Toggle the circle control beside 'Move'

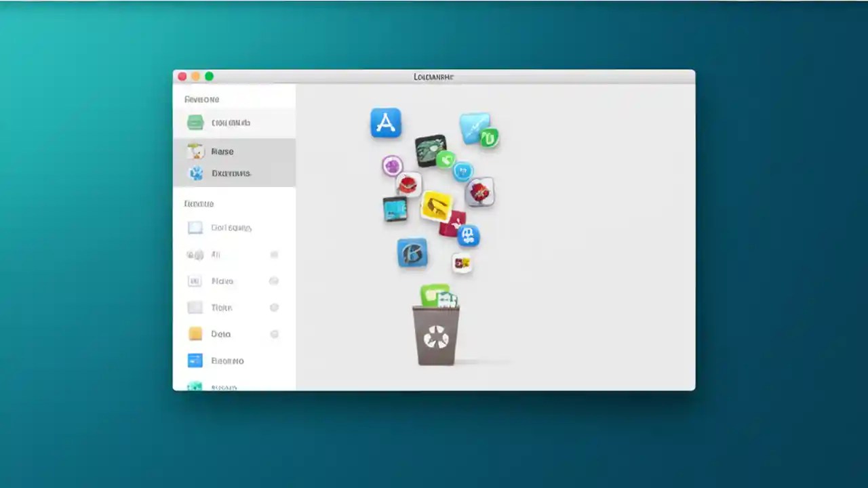pos(274,281)
